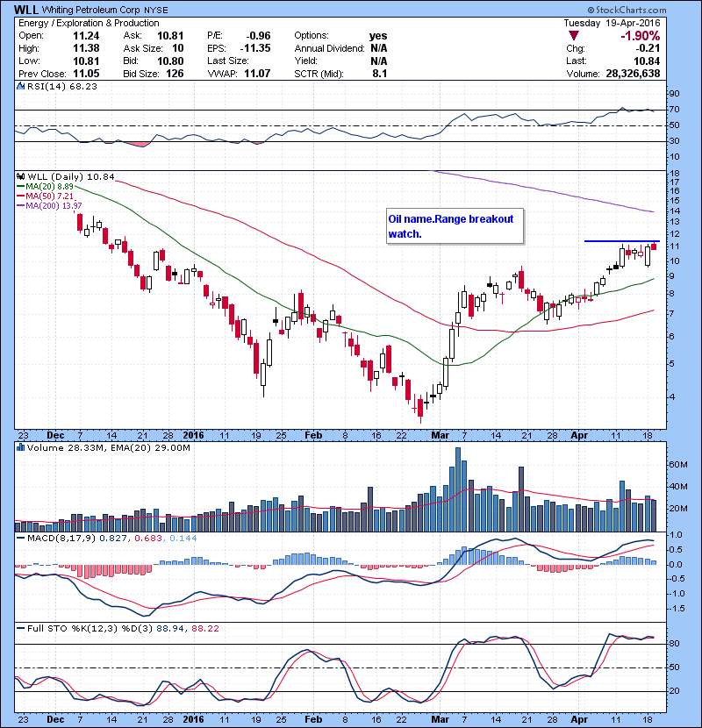
Task: Click the Volume value 28,326,638
Action: [x=633, y=74]
